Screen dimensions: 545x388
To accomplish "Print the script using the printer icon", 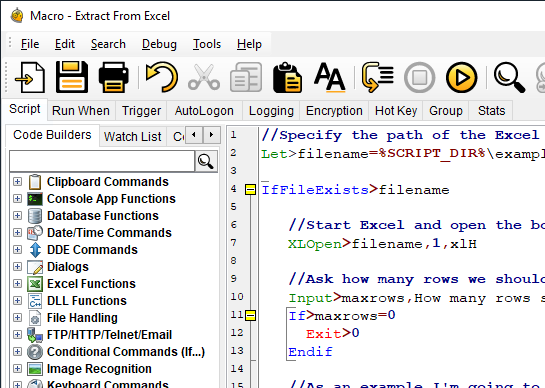I will coord(114,77).
